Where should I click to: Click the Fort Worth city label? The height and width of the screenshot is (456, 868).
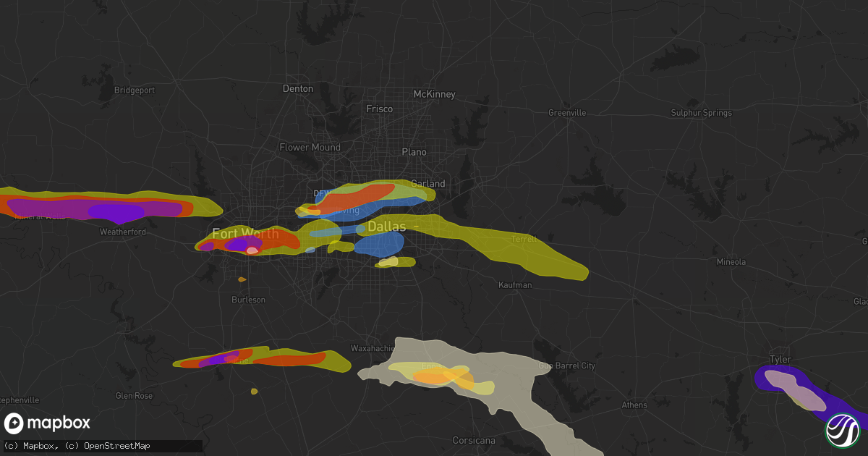pos(245,233)
